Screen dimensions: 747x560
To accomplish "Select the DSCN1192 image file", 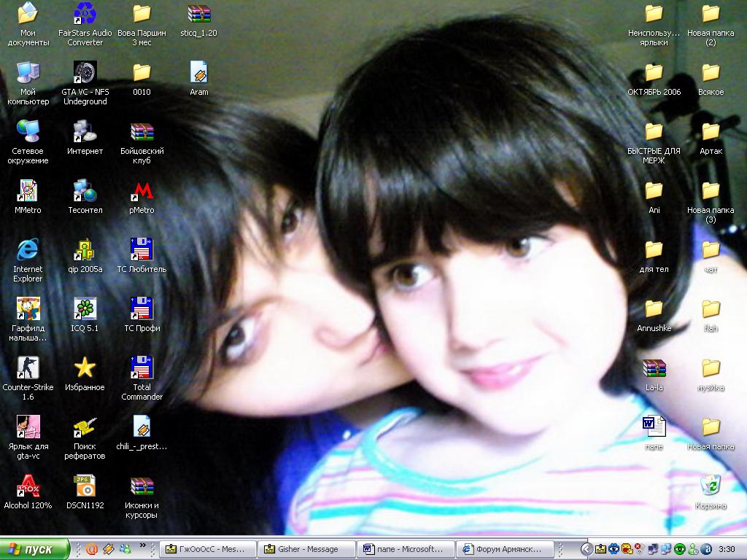I will pos(85,486).
